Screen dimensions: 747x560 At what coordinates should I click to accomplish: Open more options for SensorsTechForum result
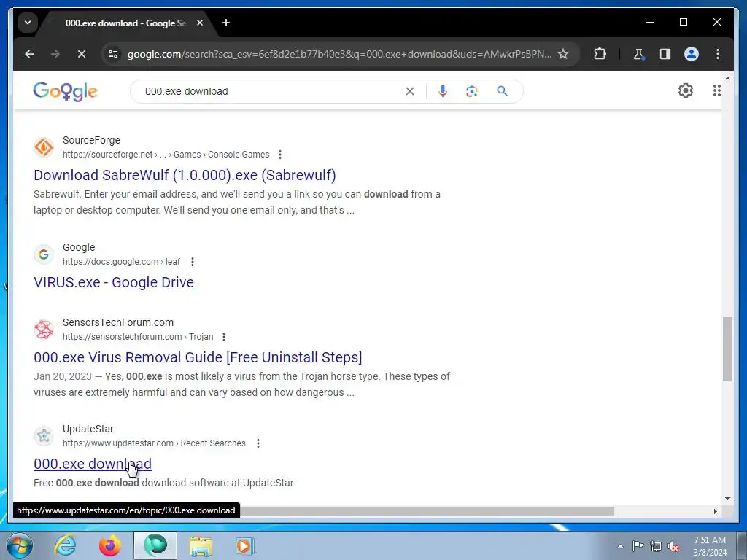[224, 337]
